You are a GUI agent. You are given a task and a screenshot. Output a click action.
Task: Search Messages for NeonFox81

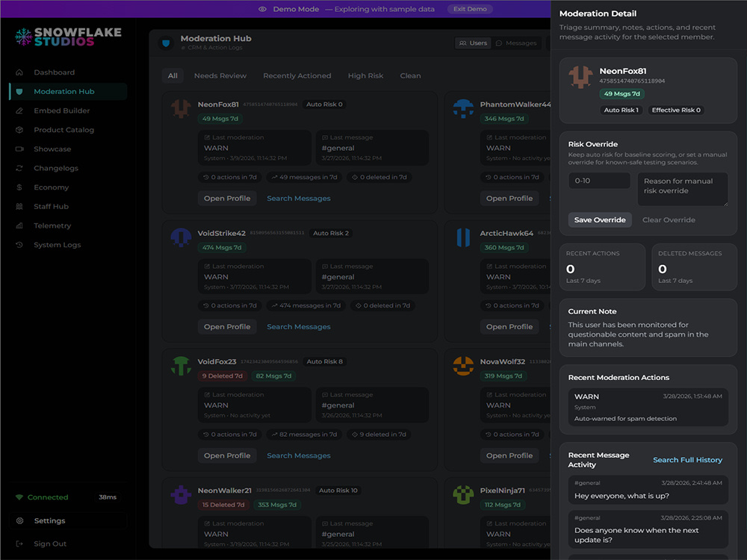tap(299, 198)
